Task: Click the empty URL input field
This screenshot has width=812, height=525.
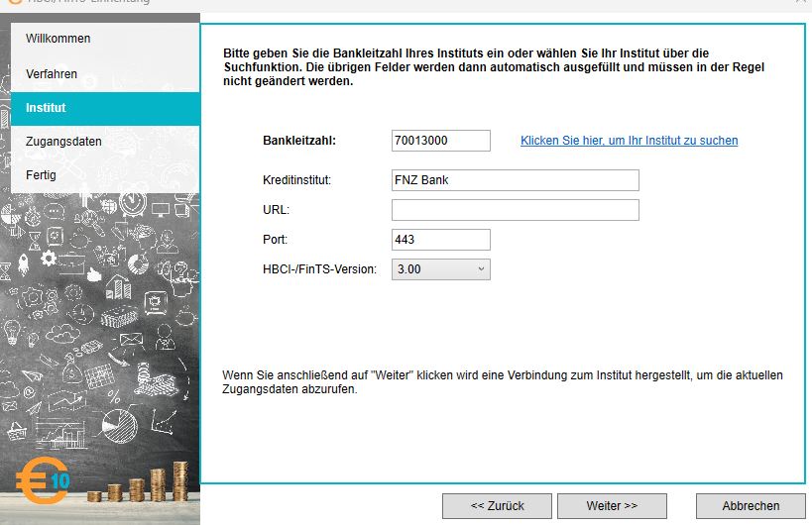Action: click(516, 210)
